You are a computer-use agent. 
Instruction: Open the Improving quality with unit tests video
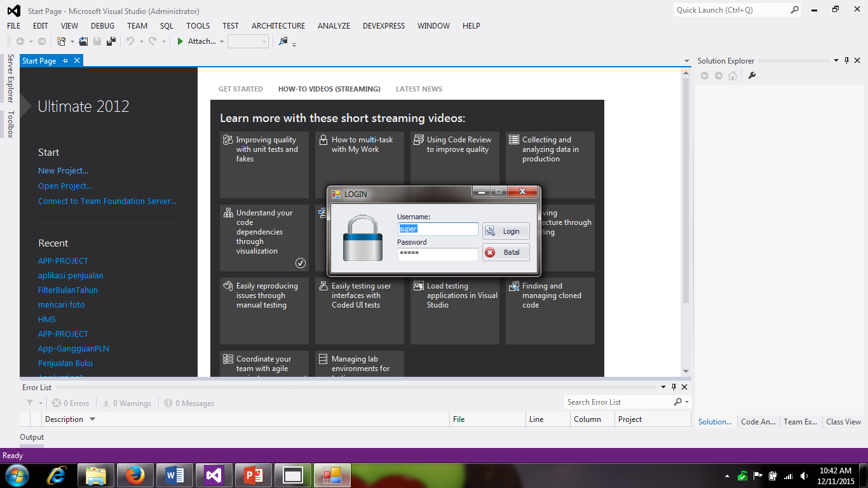[264, 165]
